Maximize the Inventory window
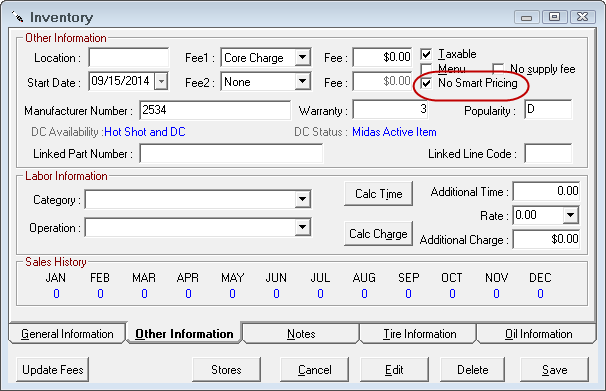Viewport: 606px width, 391px height. [555, 17]
